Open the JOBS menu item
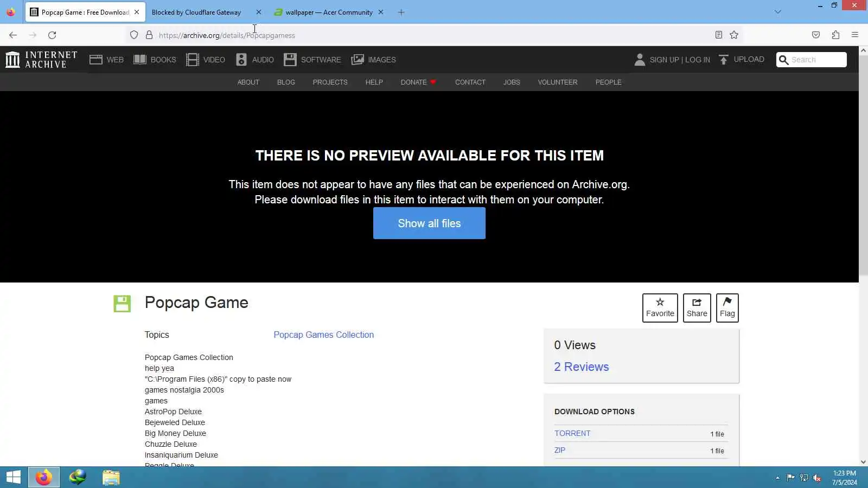868x488 pixels. (512, 82)
